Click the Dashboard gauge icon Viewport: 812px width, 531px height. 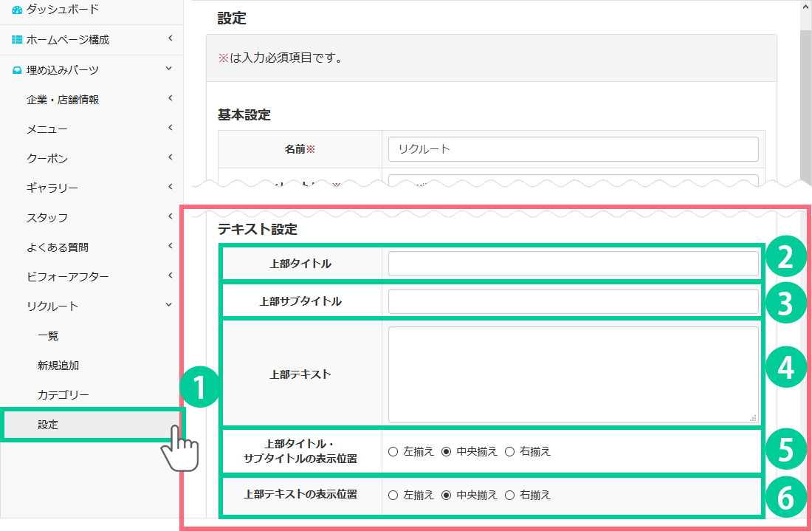(17, 10)
